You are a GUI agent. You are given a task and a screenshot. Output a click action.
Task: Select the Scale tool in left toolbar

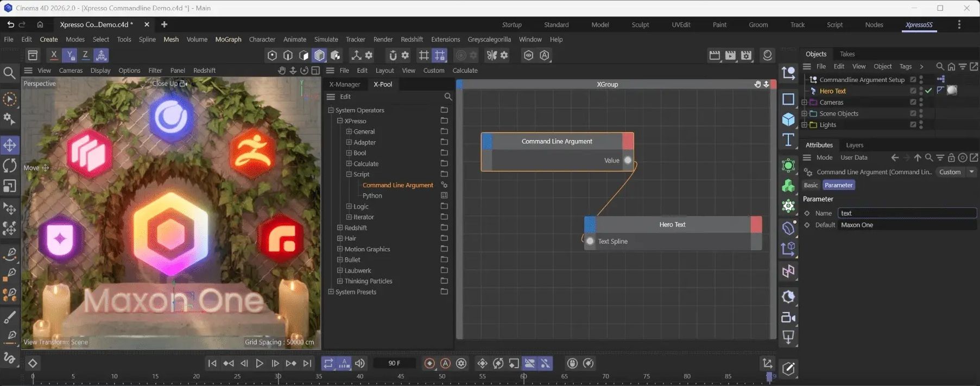click(10, 186)
